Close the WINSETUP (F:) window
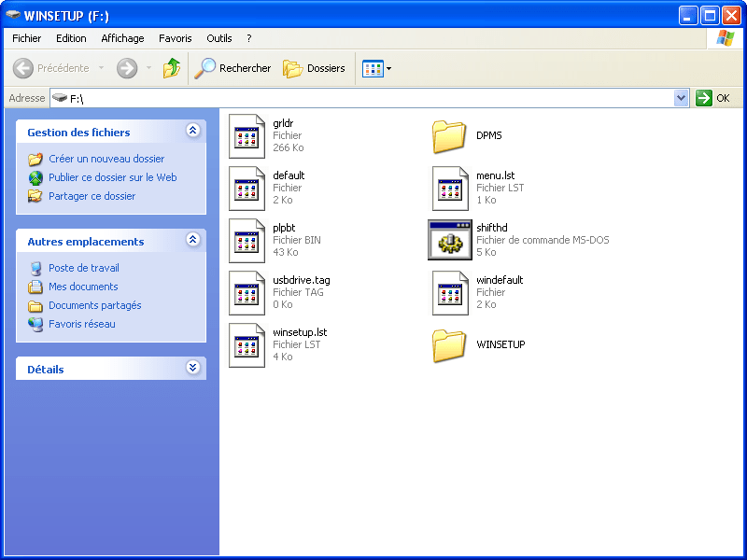Viewport: 747px width, 560px height. point(731,15)
